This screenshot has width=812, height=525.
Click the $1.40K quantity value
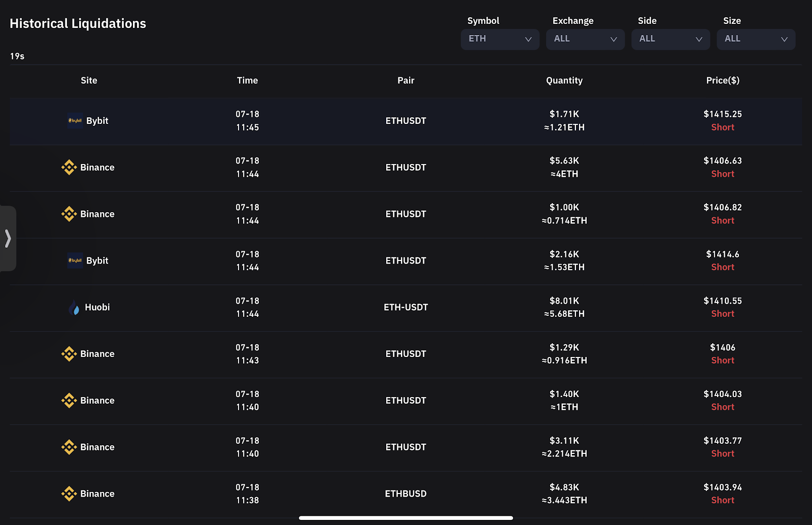pos(564,395)
